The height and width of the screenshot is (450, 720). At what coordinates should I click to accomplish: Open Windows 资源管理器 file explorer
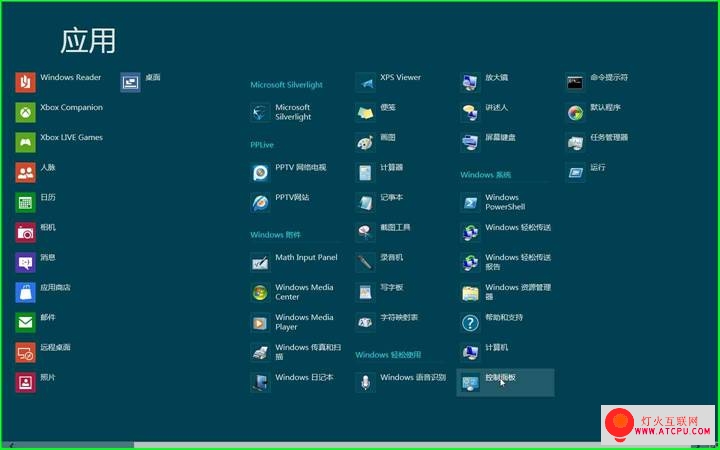[506, 292]
